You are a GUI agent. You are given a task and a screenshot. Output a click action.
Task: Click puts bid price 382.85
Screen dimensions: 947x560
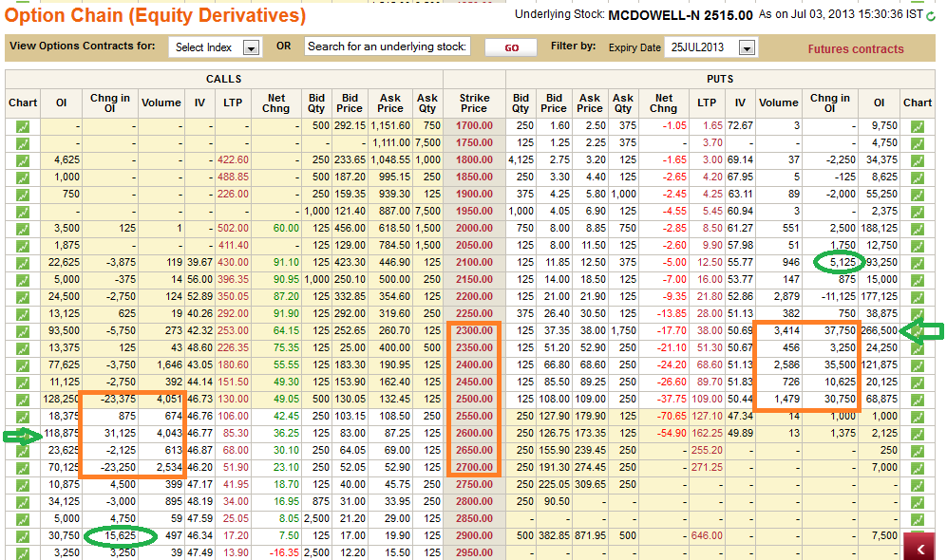tap(554, 535)
